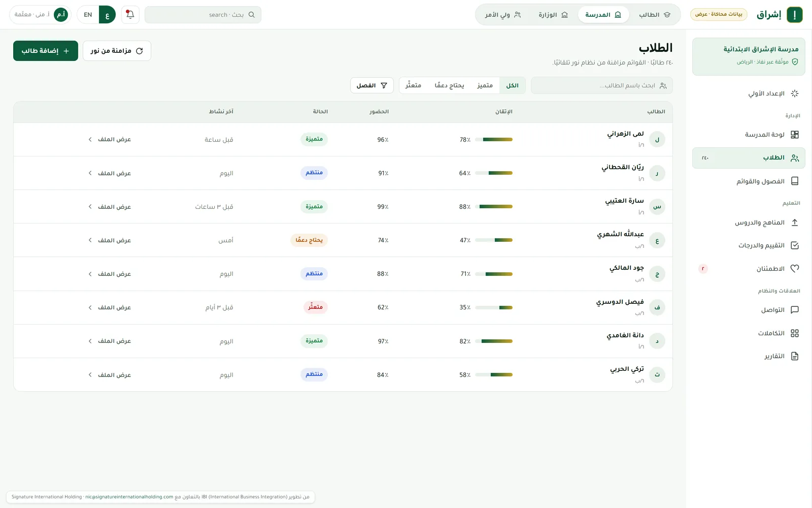
Task: Click the الإتقان column header
Action: point(504,111)
